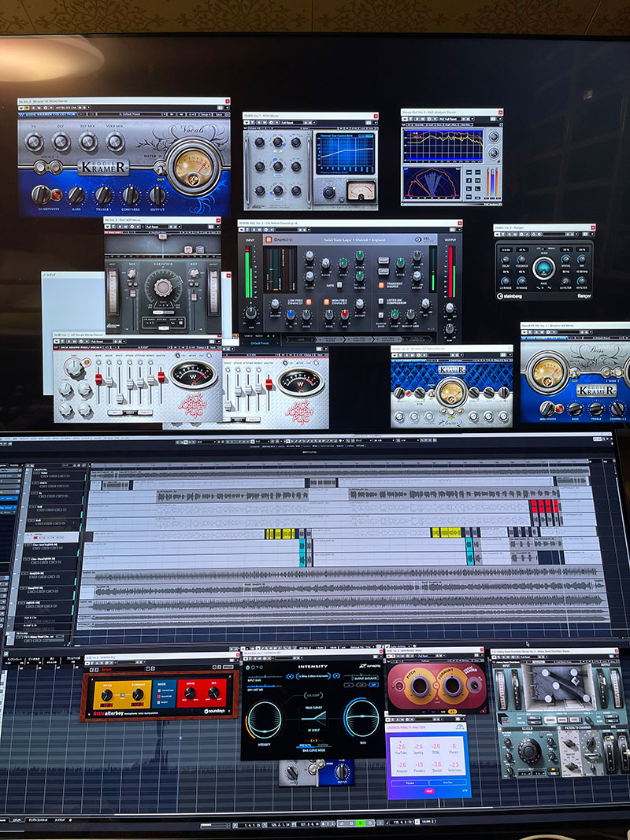The width and height of the screenshot is (630, 840).
Task: Toggle the Vocal 1/2 switch in Kramer Vocals
Action: (48, 167)
